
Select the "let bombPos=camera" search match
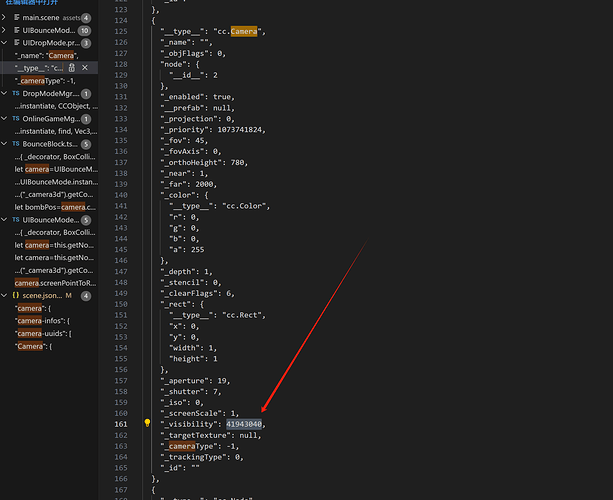coord(56,207)
